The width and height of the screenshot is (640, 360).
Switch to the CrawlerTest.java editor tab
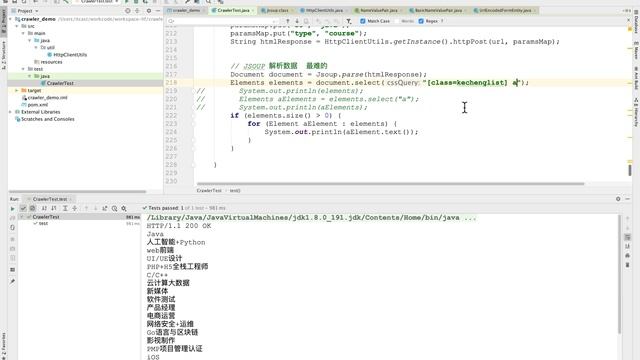tap(233, 10)
